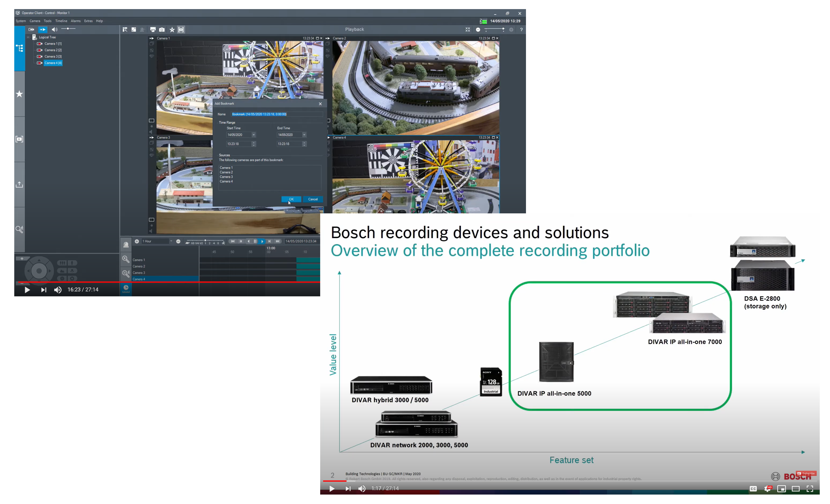Play forward in timeline controls
The width and height of the screenshot is (830, 504).
[x=262, y=241]
